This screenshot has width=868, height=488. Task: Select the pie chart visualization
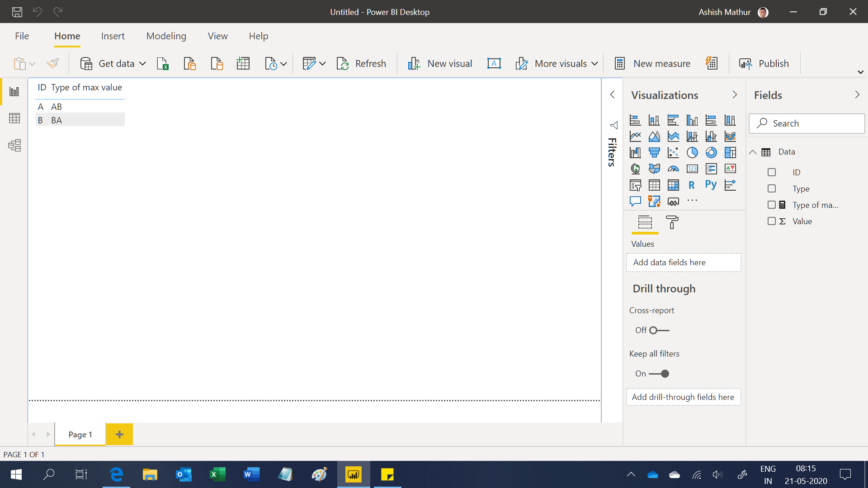pyautogui.click(x=692, y=153)
